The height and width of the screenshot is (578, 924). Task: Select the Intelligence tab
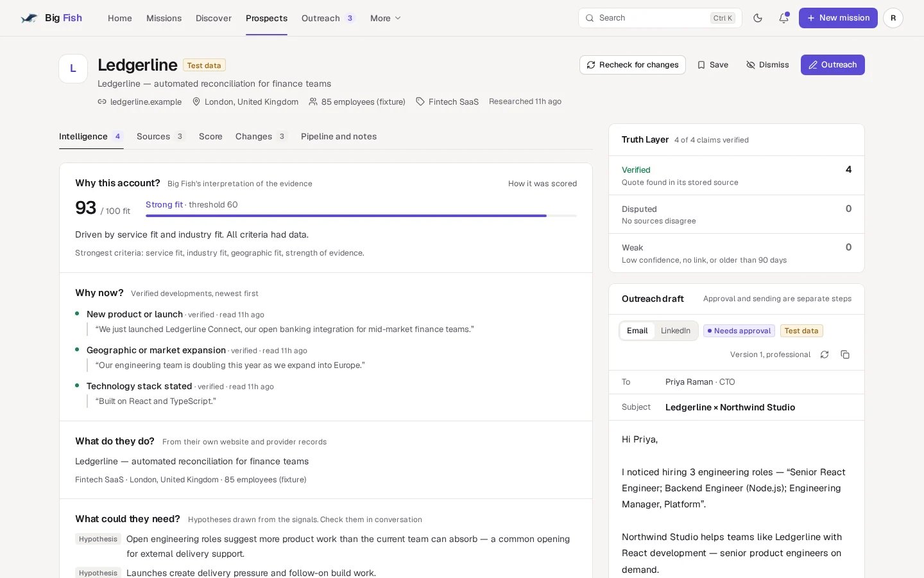coord(91,136)
